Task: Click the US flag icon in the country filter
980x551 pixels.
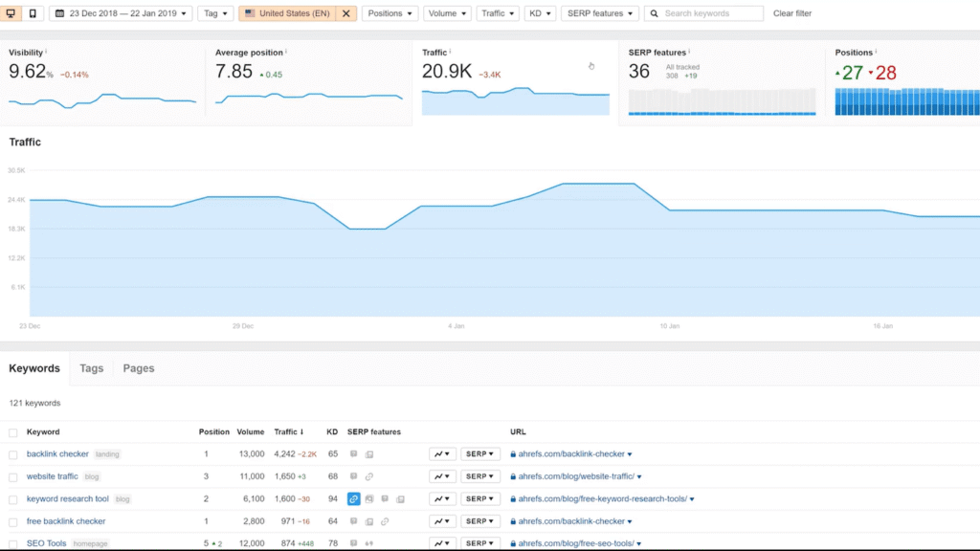Action: click(251, 13)
